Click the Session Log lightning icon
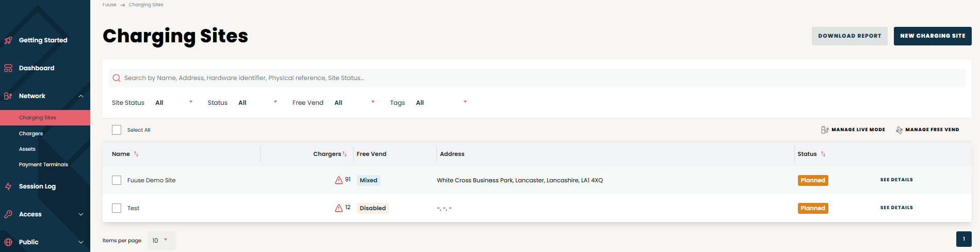 pos(8,186)
